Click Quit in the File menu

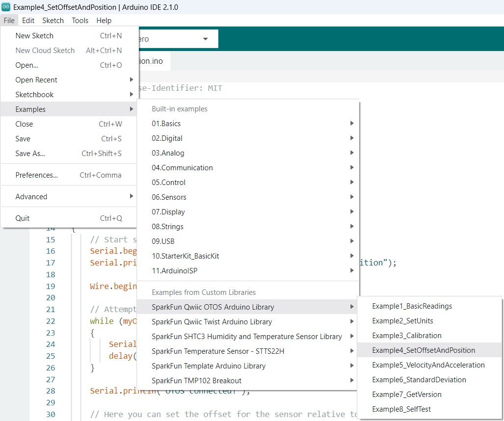point(23,218)
